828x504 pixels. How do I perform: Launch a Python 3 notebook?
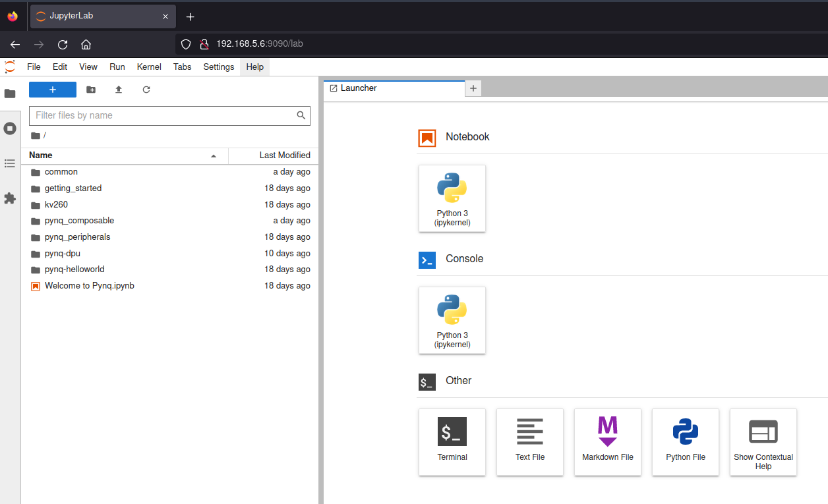tap(452, 198)
